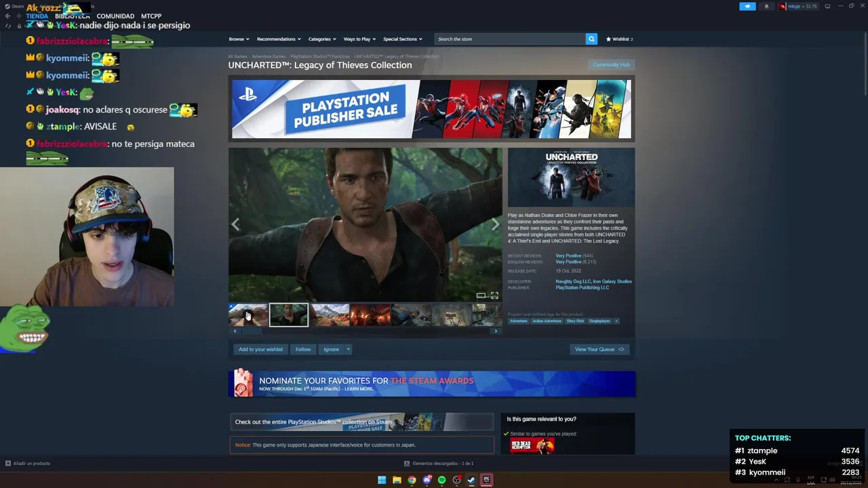Select the fiery red scene thumbnail

[370, 315]
